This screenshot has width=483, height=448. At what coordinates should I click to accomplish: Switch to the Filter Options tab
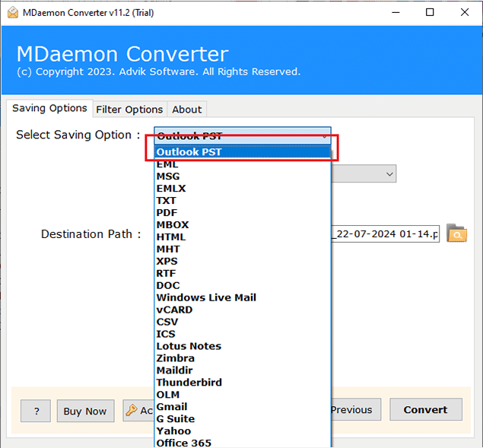click(x=129, y=110)
